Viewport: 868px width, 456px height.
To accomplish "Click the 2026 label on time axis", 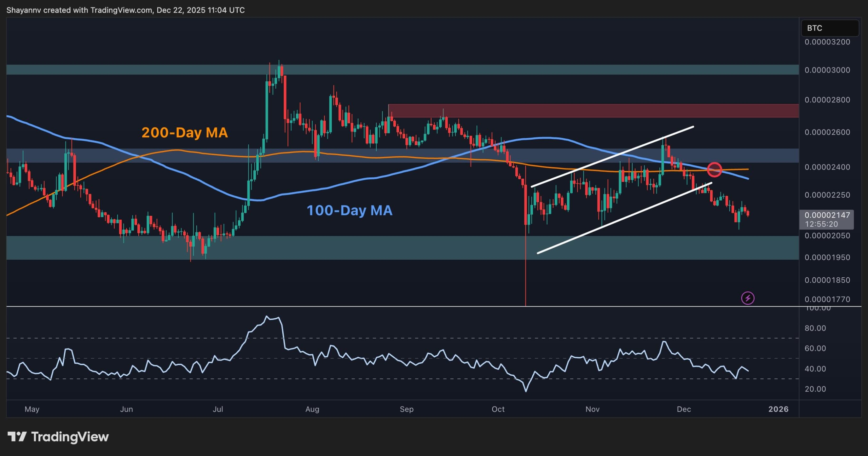I will (x=778, y=409).
